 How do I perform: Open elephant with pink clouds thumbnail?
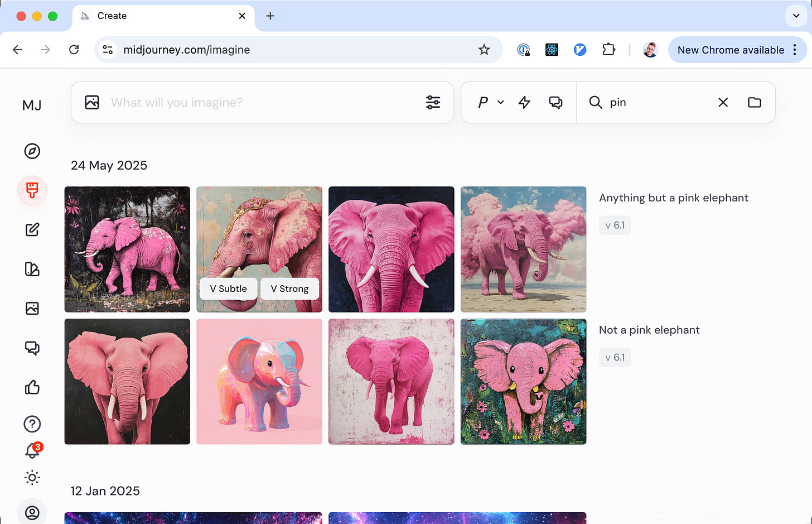[524, 249]
